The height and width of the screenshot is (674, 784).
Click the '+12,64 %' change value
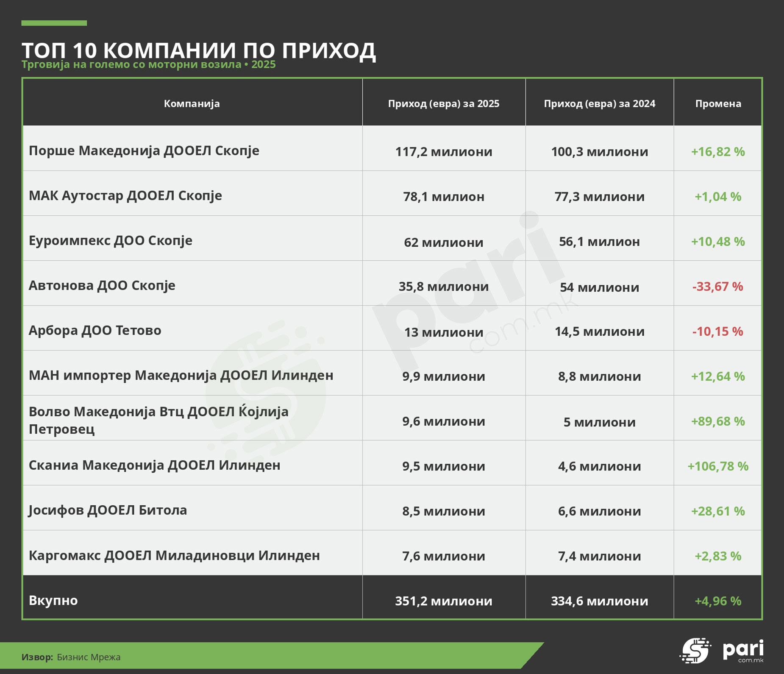[718, 376]
